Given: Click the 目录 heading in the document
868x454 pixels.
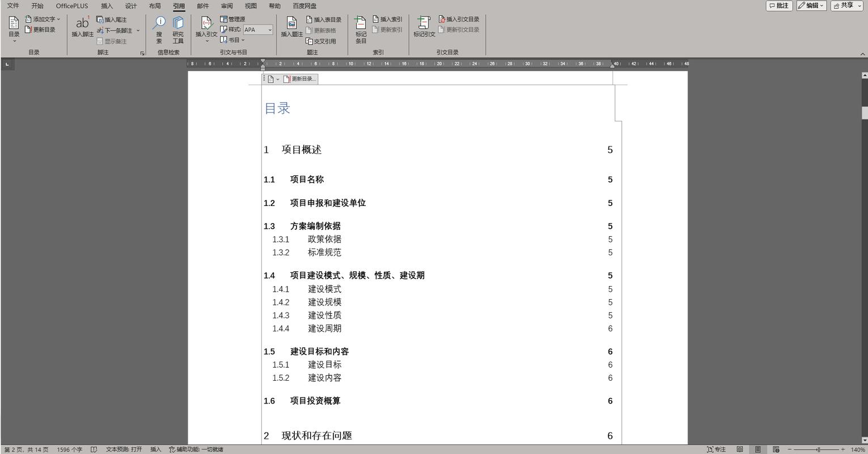Looking at the screenshot, I should click(277, 108).
